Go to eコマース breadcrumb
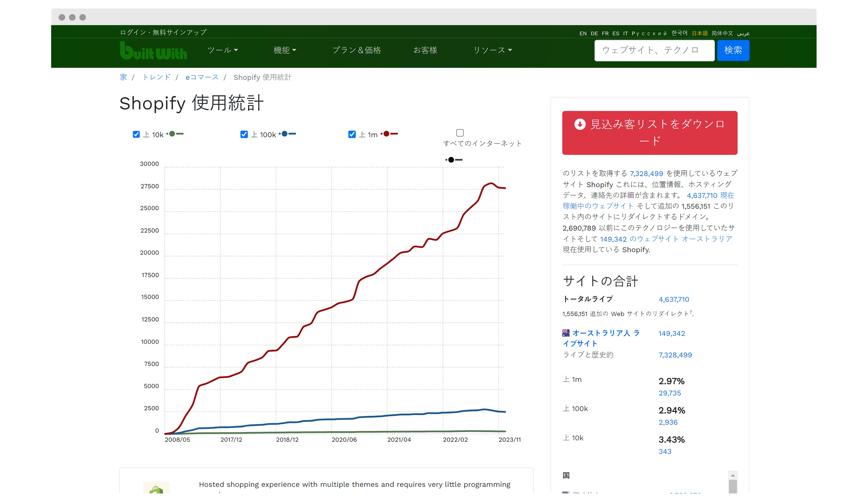Image resolution: width=868 pixels, height=502 pixels. tap(202, 77)
